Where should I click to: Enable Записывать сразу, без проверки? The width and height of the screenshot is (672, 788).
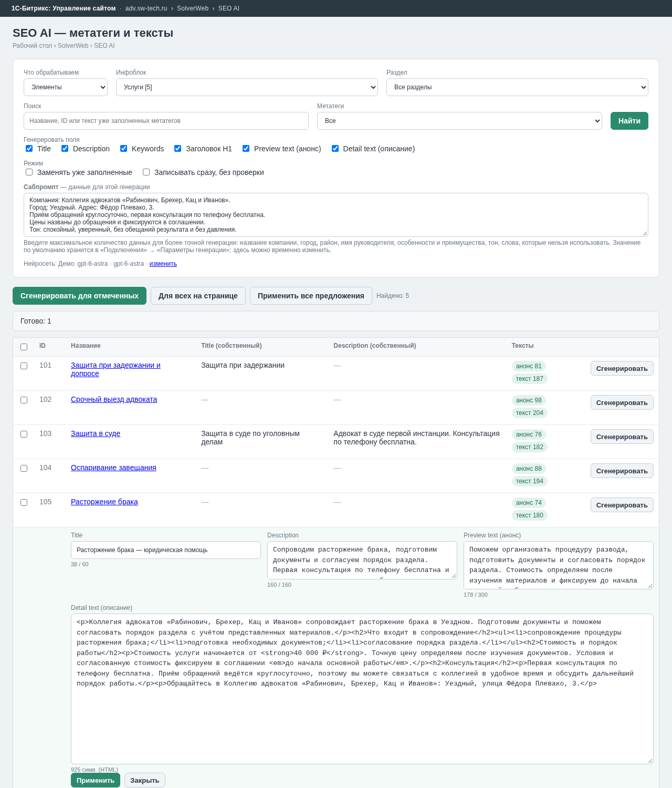pos(146,172)
